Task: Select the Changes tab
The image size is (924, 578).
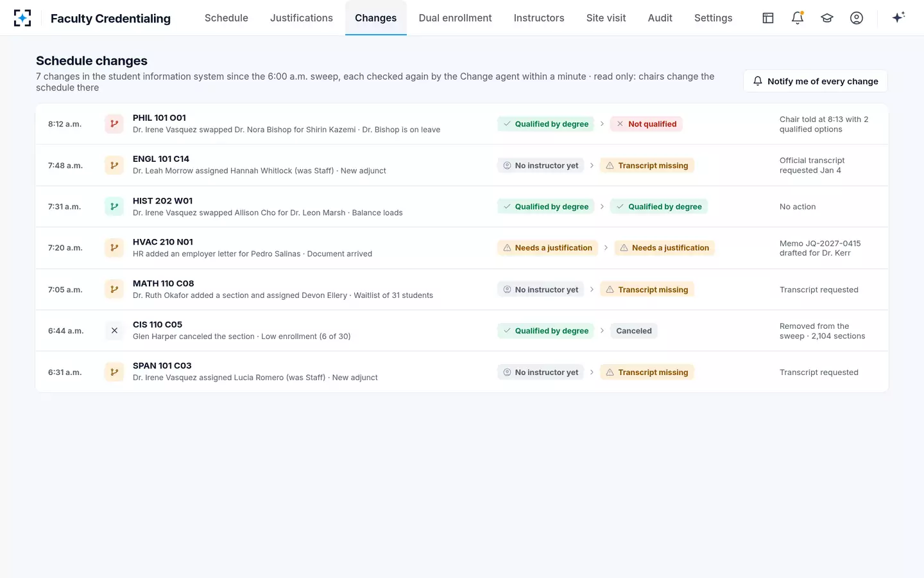Action: (x=376, y=18)
